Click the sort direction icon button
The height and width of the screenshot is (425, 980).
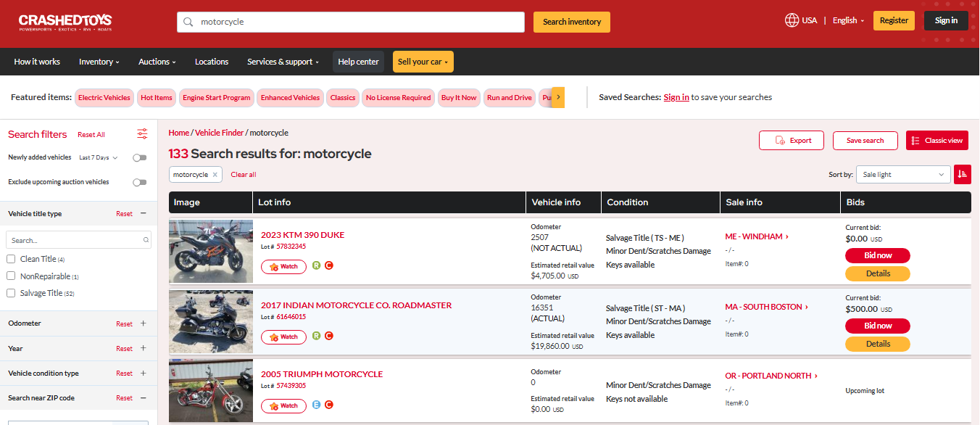pyautogui.click(x=963, y=174)
